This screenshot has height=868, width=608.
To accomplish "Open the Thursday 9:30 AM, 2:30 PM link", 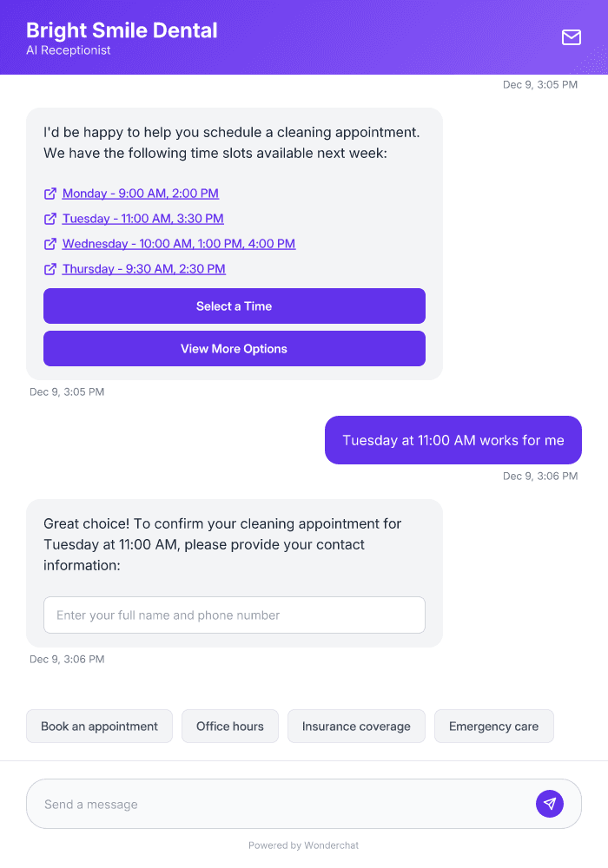I will 143,269.
